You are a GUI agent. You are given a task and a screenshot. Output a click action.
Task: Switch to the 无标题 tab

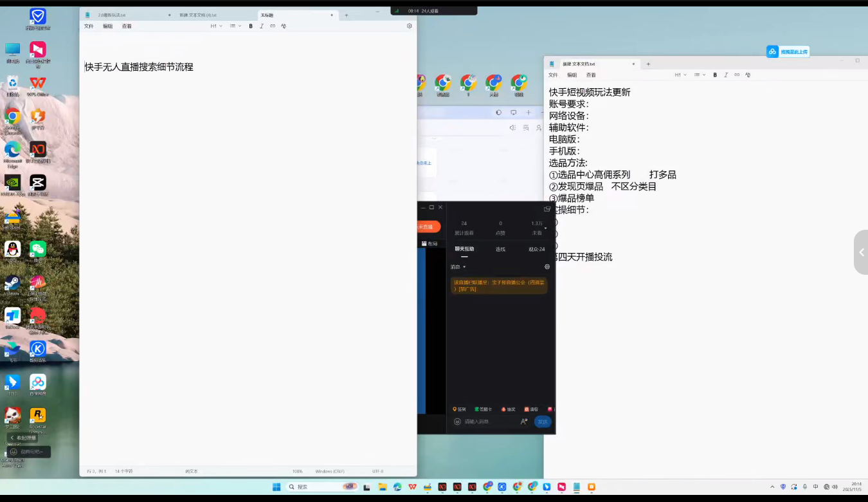click(266, 14)
